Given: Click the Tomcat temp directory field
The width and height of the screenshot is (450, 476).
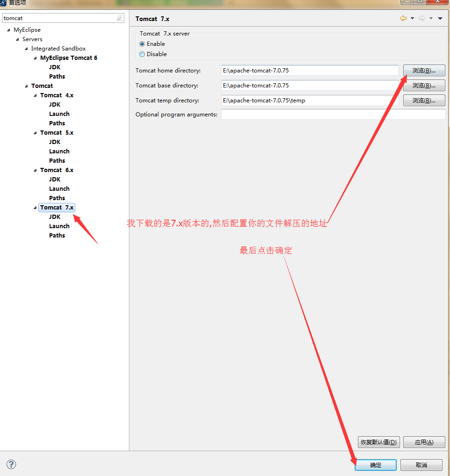Looking at the screenshot, I should tap(310, 101).
